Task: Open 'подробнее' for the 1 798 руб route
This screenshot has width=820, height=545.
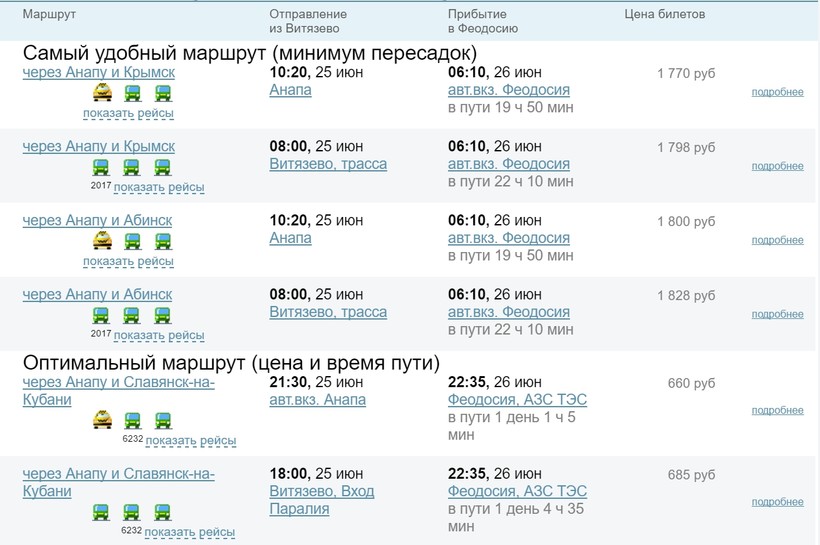Action: pos(777,166)
